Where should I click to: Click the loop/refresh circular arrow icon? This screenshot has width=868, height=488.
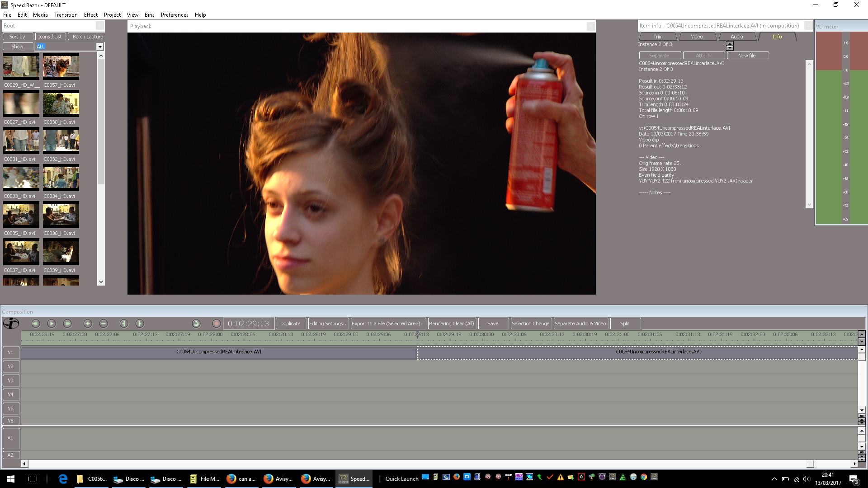(x=196, y=324)
